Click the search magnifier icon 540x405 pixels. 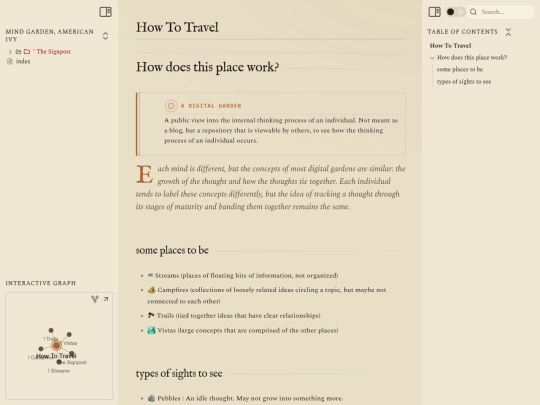473,12
